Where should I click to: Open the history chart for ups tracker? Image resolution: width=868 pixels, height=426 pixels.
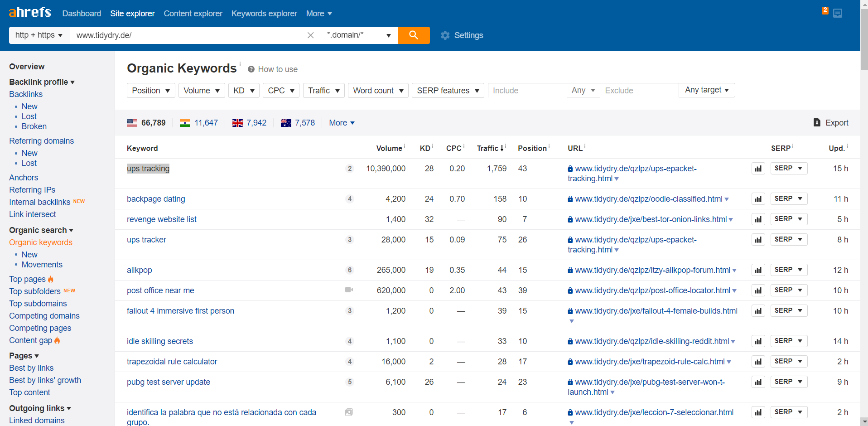click(758, 240)
